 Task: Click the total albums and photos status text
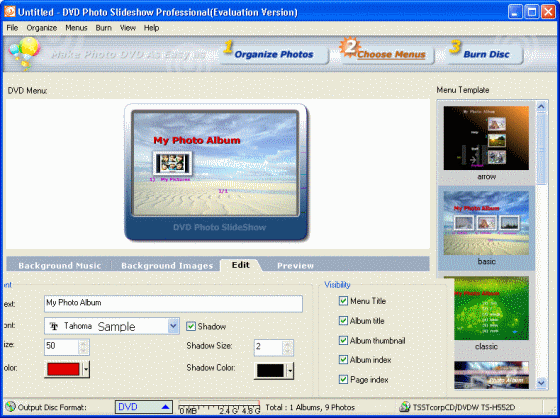[310, 407]
